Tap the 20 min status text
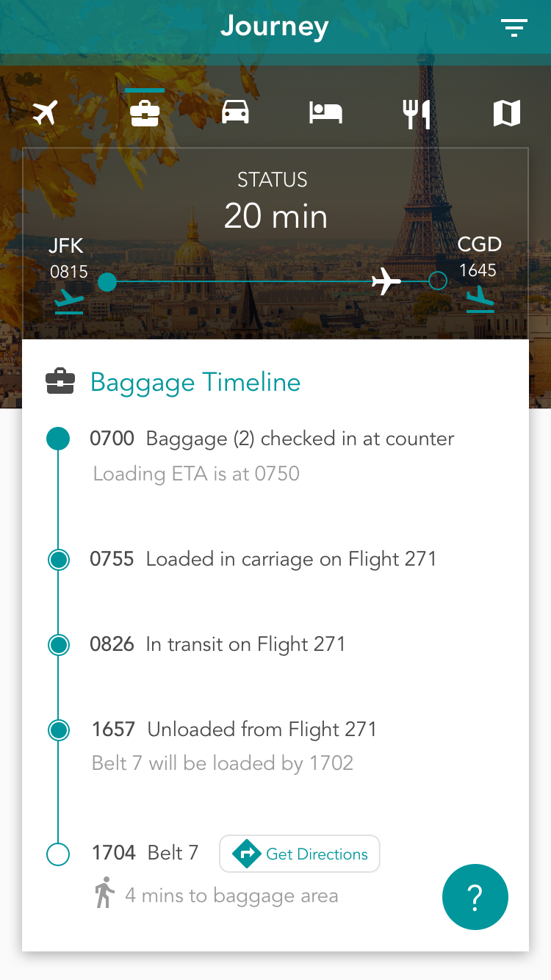 click(x=275, y=216)
